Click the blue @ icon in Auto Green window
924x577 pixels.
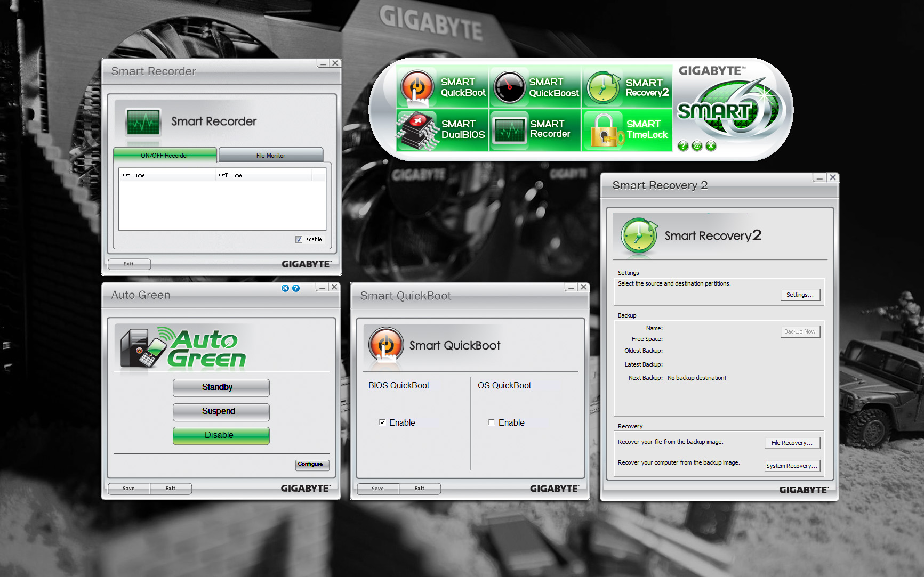pos(285,288)
